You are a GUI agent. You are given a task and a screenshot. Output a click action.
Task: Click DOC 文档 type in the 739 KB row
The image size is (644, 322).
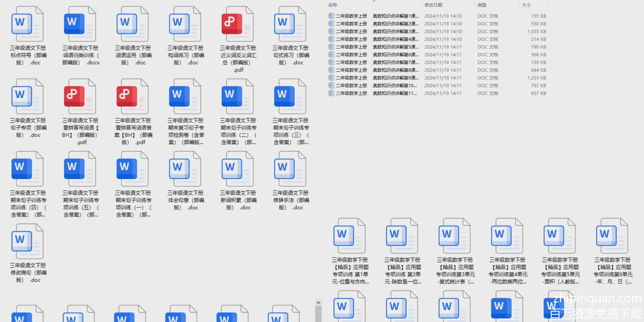pyautogui.click(x=488, y=62)
